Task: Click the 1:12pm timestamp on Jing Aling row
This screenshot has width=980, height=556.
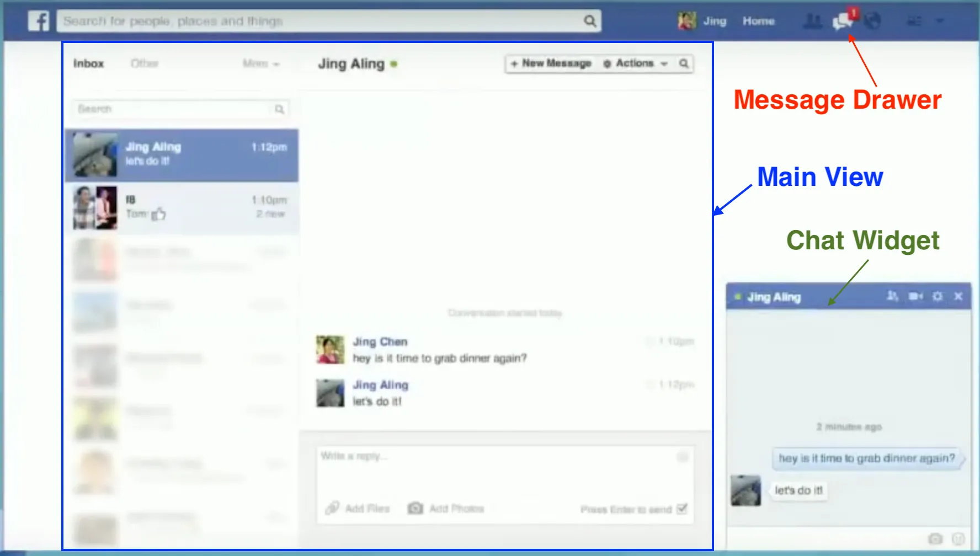Action: 269,147
